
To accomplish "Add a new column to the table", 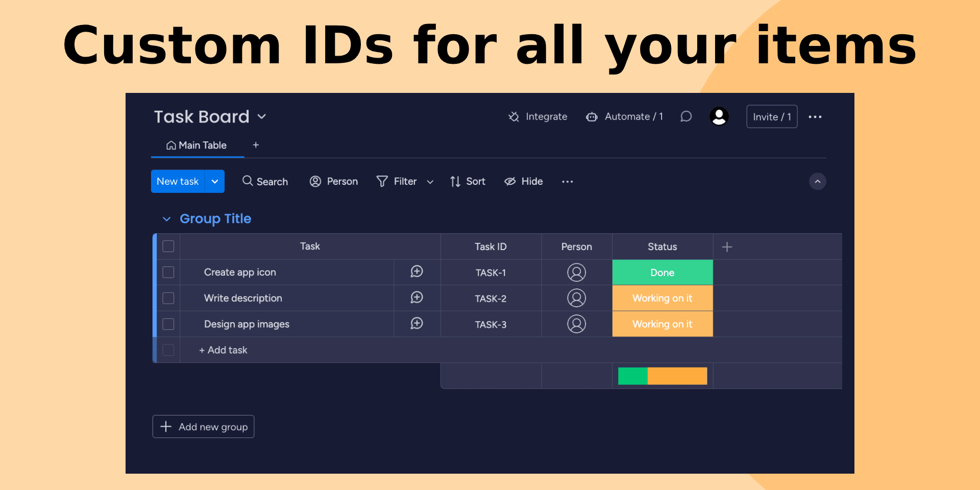I will 727,247.
